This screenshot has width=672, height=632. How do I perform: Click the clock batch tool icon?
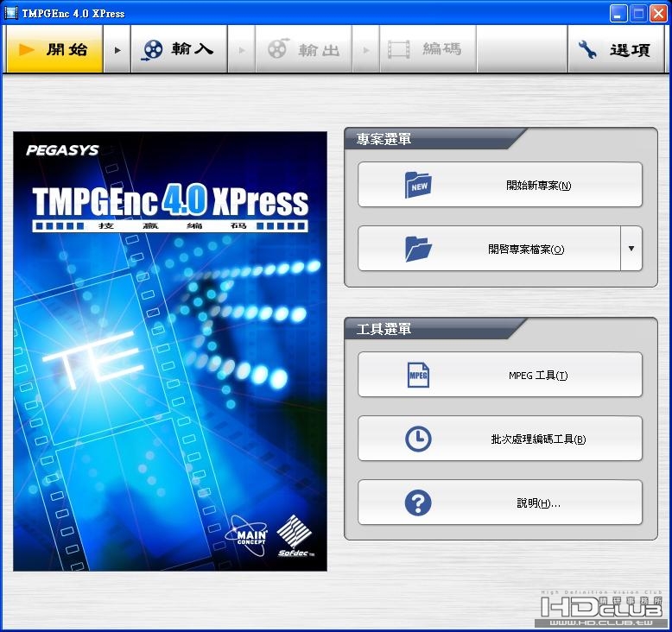tap(418, 439)
